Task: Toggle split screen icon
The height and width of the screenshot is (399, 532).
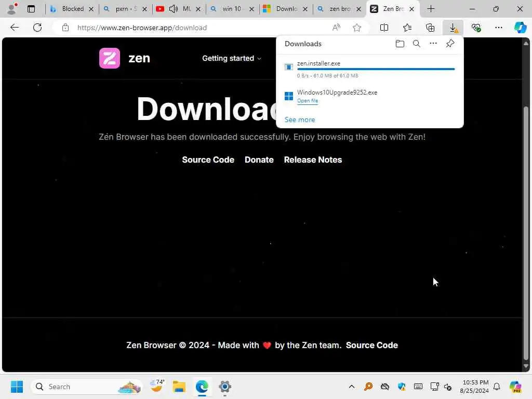Action: tap(384, 28)
